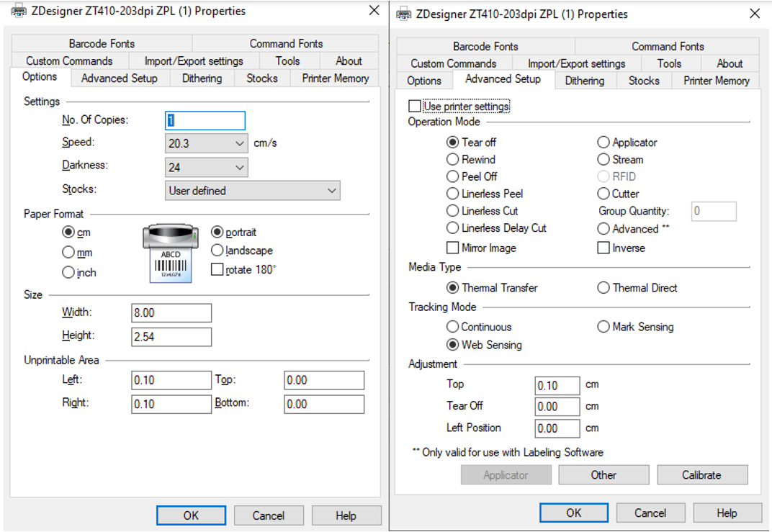Select the Cutter operation mode
Screen dimensions: 772x532
[602, 193]
